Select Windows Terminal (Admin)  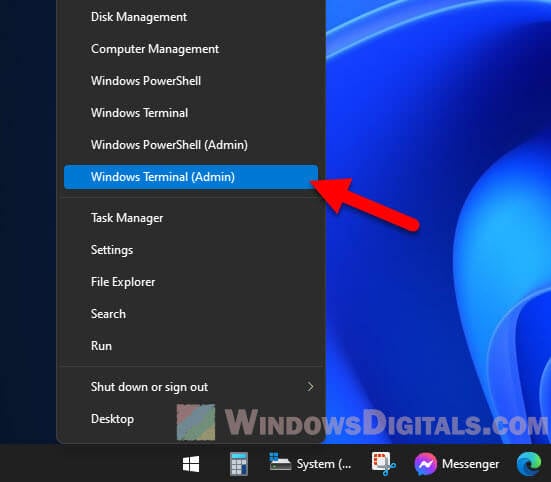191,177
